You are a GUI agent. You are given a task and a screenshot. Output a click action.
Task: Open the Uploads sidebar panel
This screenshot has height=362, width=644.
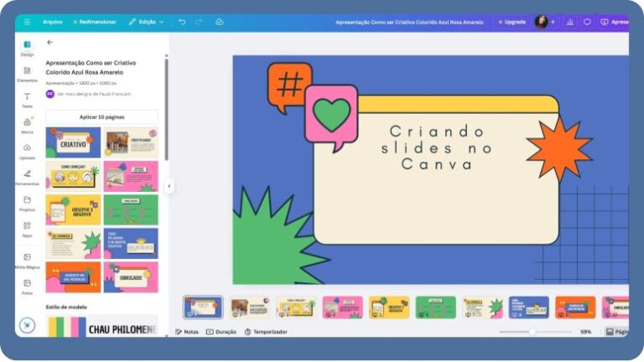tap(27, 152)
